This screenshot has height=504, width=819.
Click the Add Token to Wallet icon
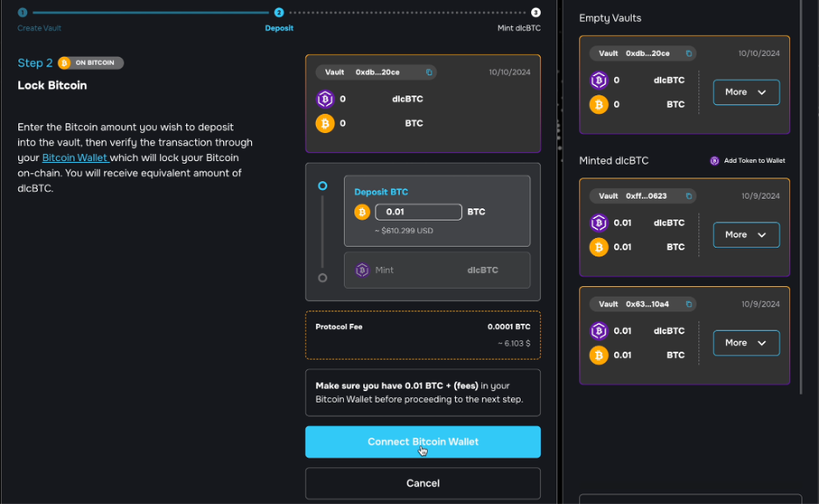[x=714, y=160]
